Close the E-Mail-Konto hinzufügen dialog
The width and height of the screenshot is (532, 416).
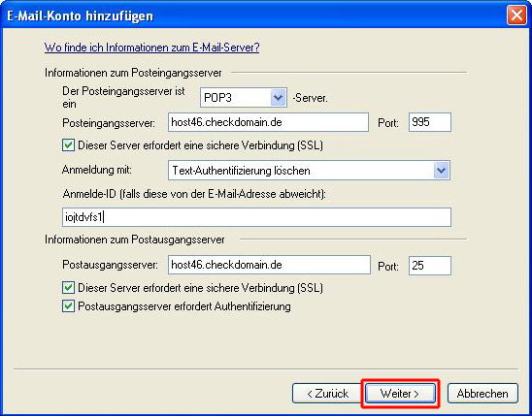point(516,16)
